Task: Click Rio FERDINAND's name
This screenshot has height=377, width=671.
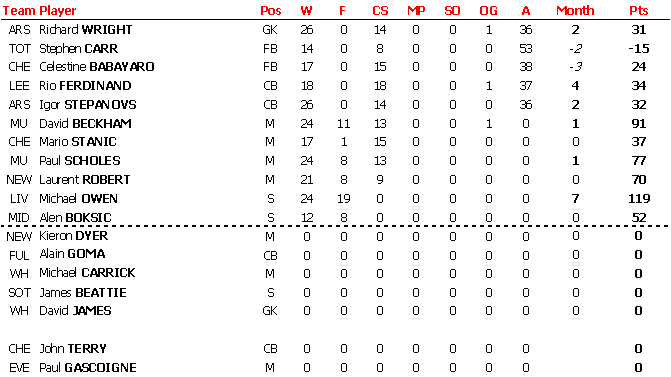Action: coord(85,86)
